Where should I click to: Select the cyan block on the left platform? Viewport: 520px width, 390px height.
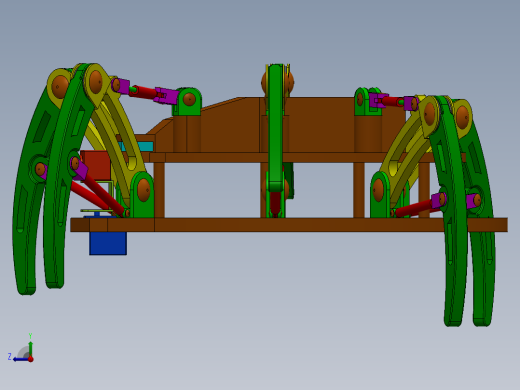[138, 146]
